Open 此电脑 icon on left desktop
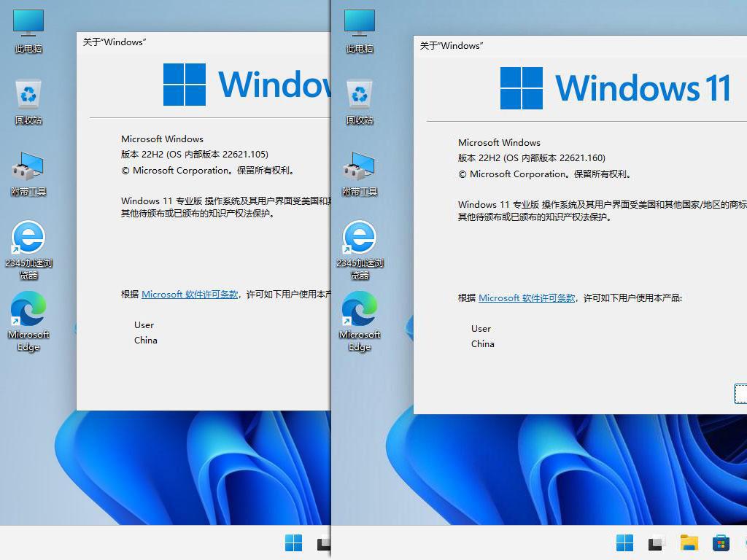 28,31
